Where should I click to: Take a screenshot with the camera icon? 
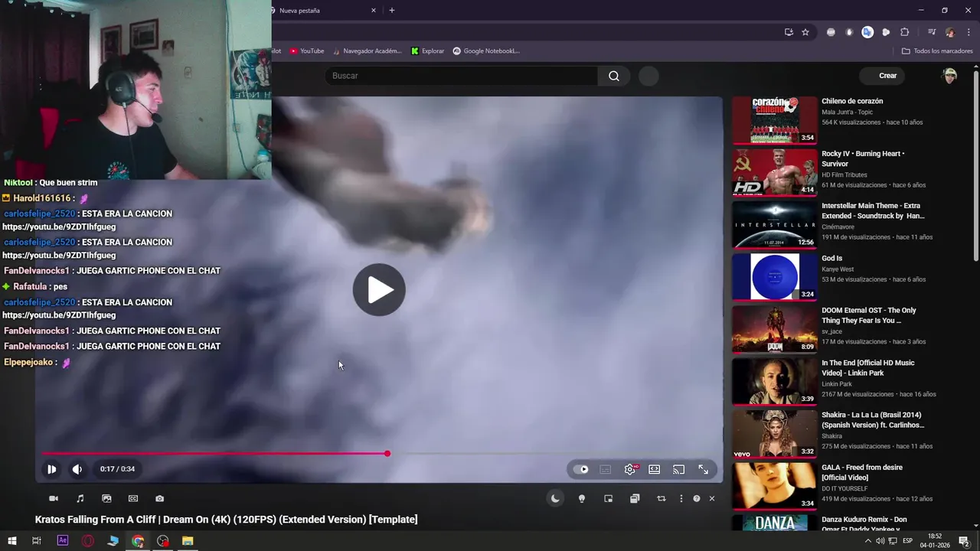click(x=159, y=498)
